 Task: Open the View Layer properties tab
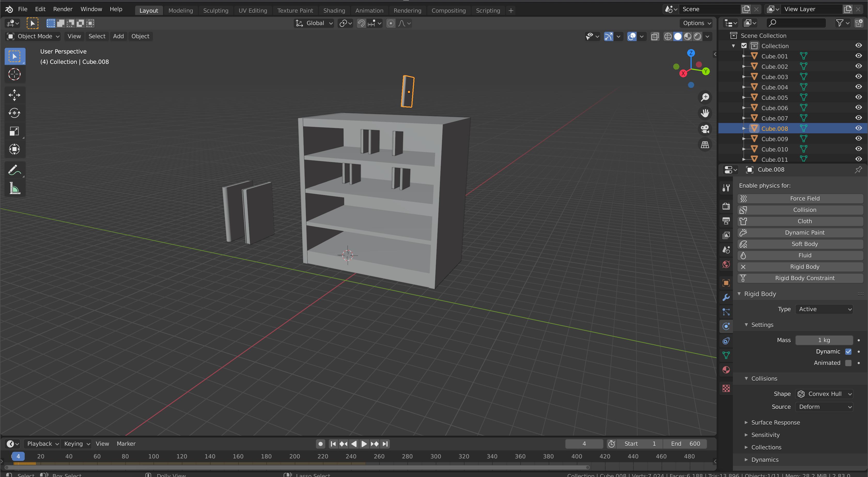[x=726, y=235]
